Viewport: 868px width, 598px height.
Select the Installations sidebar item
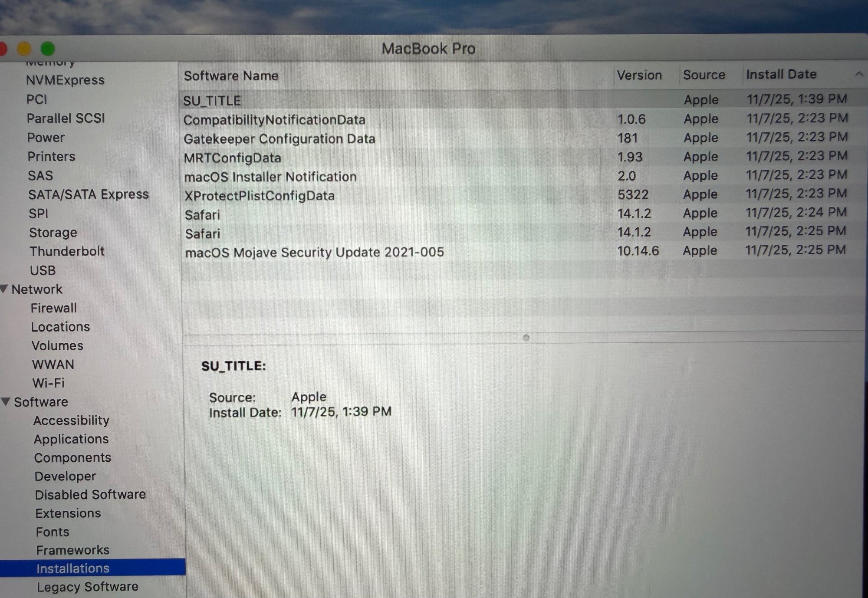73,568
